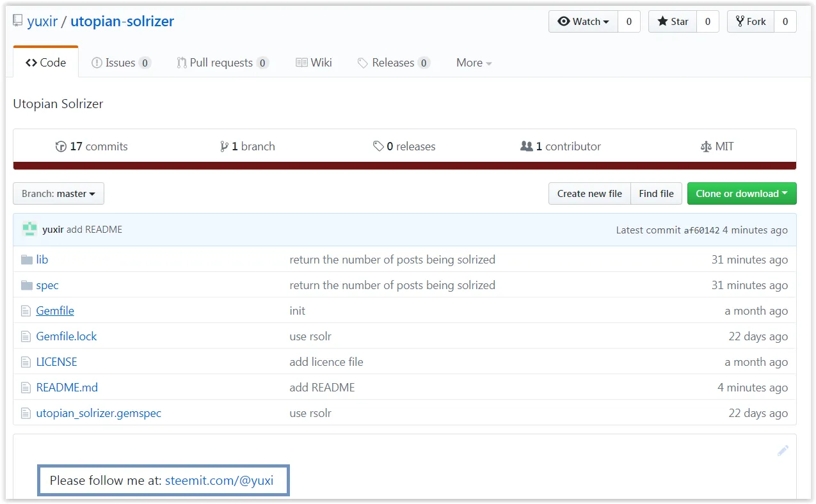Star this repository
The image size is (816, 504).
pyautogui.click(x=673, y=22)
